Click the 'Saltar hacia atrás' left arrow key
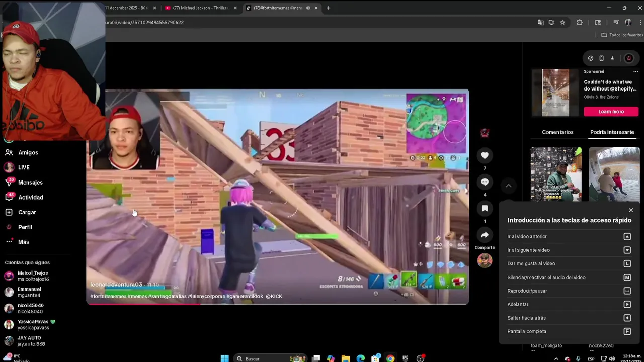This screenshot has width=644, height=362. [x=627, y=318]
